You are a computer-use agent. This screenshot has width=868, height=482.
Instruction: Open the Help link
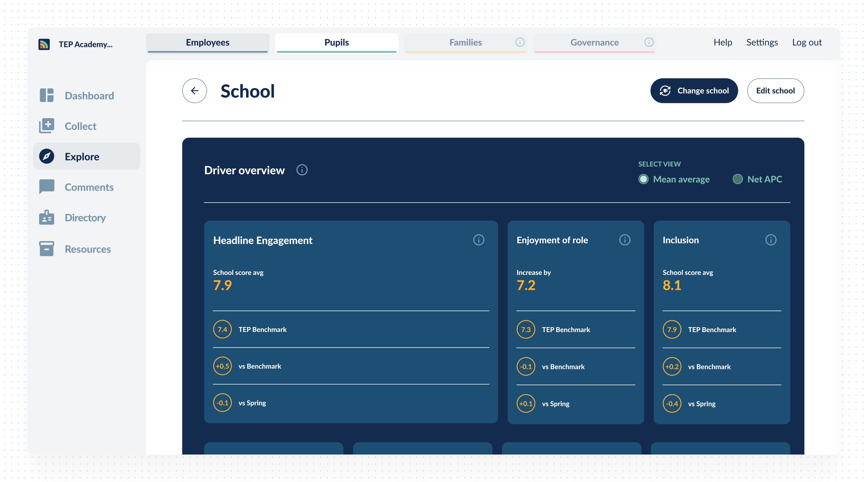click(x=723, y=42)
